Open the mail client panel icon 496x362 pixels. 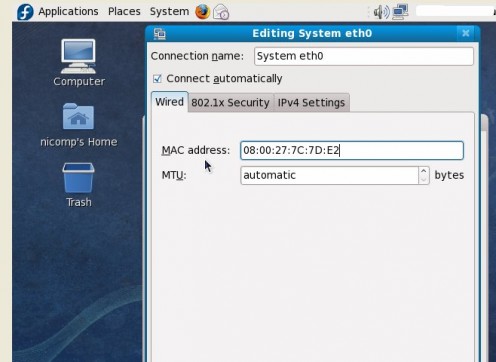click(221, 12)
